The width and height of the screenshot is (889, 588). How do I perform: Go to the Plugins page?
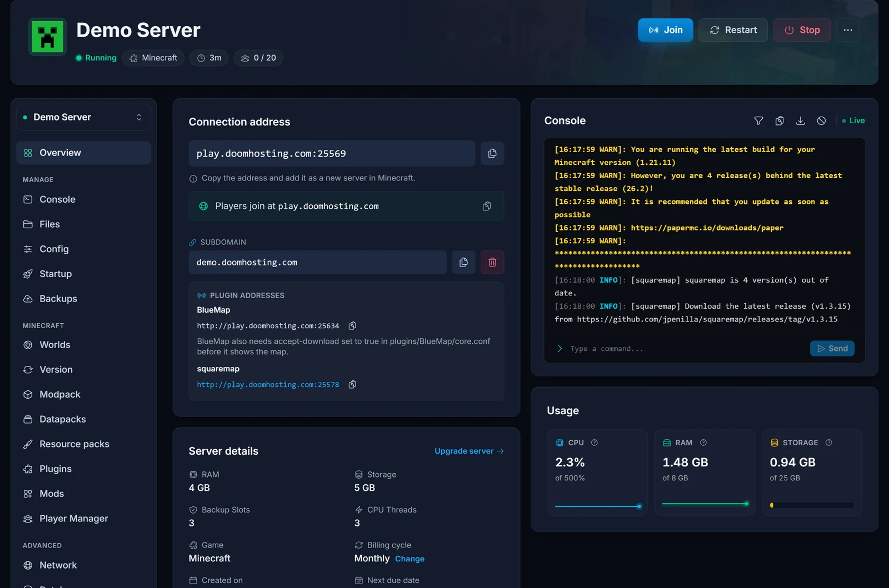(x=83, y=469)
